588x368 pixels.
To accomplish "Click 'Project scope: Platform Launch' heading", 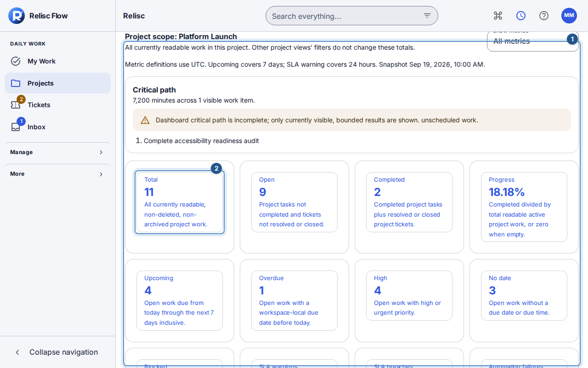I will [x=181, y=36].
